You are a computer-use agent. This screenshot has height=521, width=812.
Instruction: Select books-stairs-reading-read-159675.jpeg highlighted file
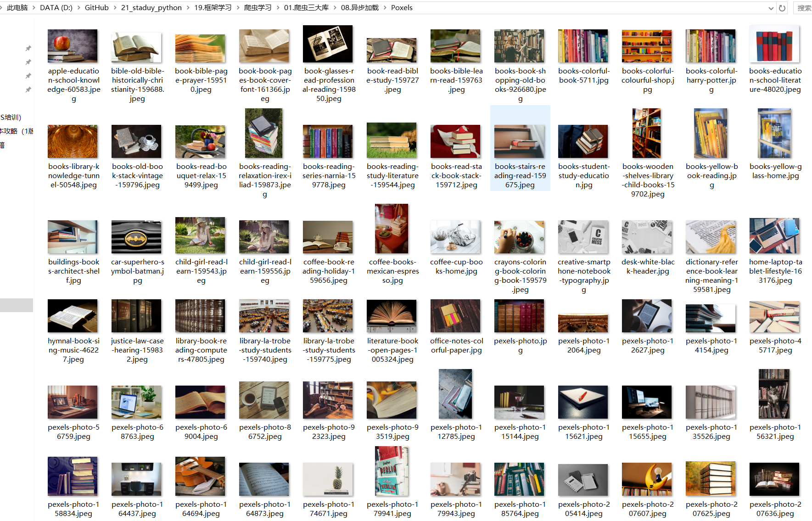pos(520,149)
